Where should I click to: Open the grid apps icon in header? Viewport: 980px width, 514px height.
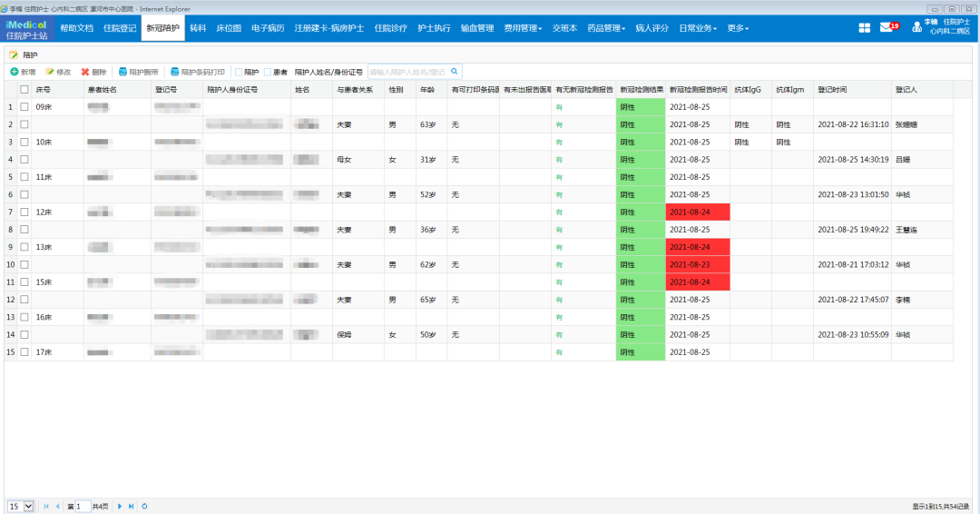[865, 28]
